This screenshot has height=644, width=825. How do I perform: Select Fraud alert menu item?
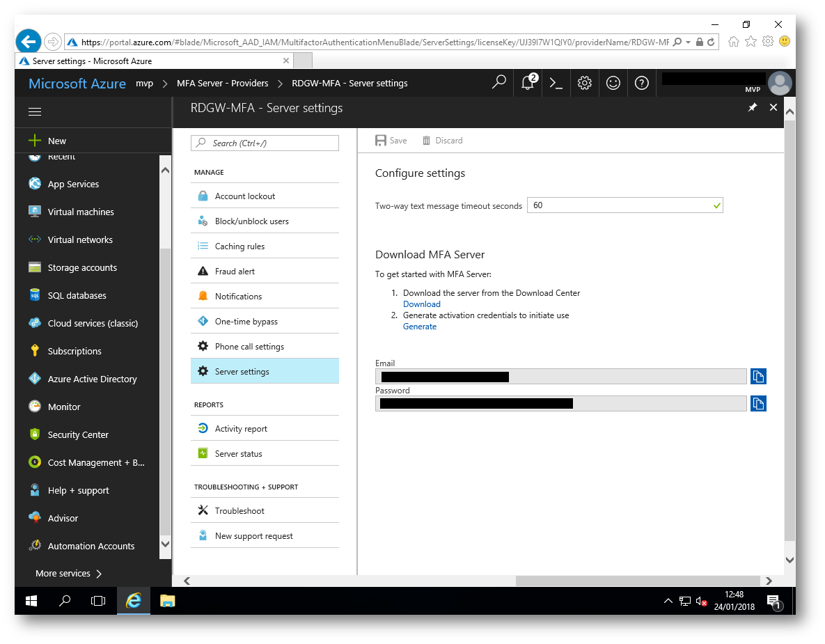tap(265, 271)
